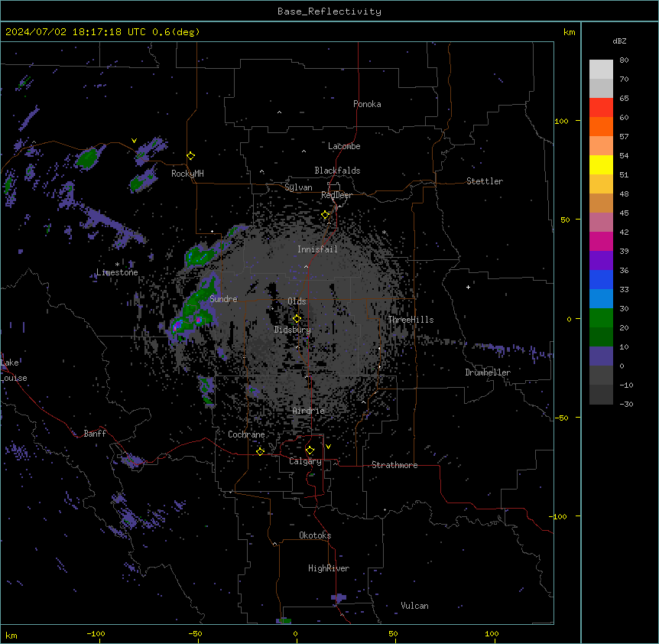Screen dimensions: 659x644
Task: Pick the purple 36-39 dBZ legend swatch
Action: point(601,260)
